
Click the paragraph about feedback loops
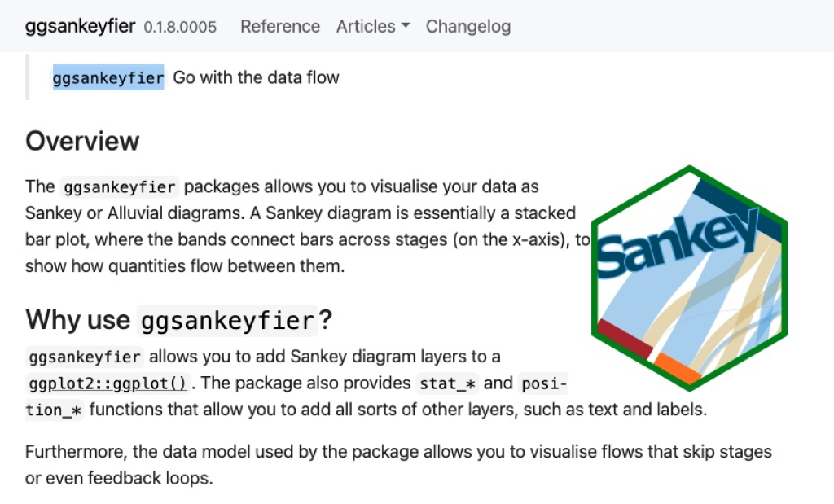(398, 465)
